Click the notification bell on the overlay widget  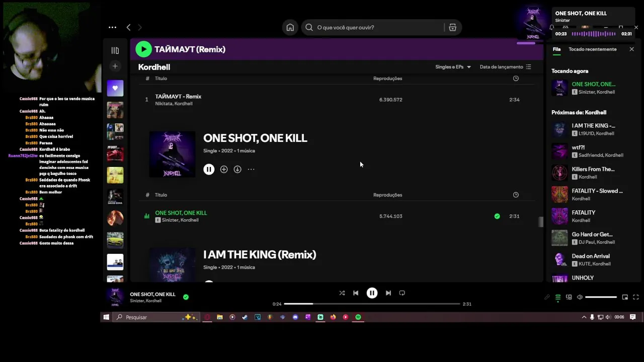pyautogui.click(x=552, y=28)
